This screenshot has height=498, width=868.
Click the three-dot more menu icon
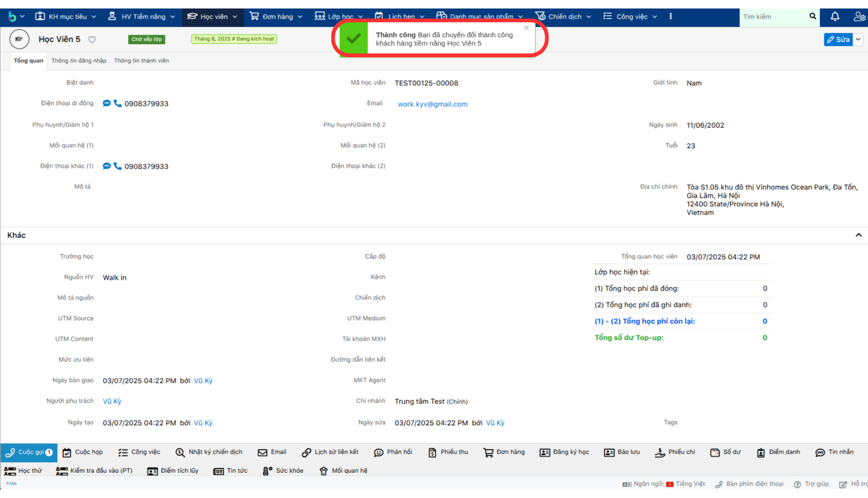pos(670,16)
